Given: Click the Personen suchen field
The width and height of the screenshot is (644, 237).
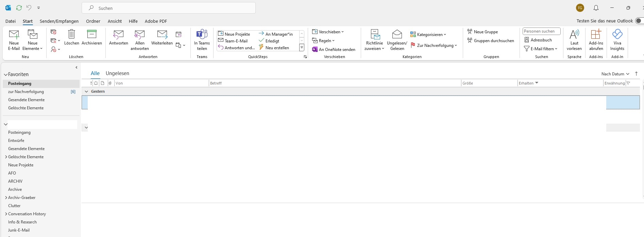Looking at the screenshot, I should coord(541,31).
